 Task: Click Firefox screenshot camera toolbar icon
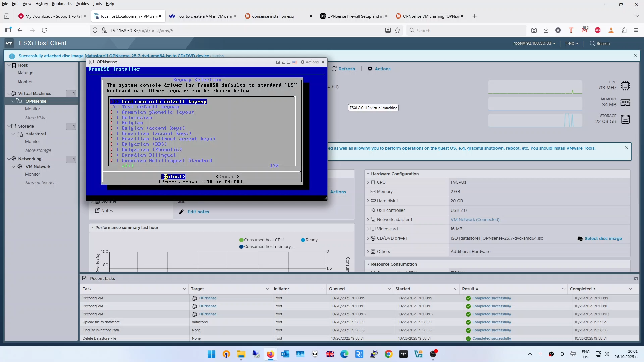(534, 30)
